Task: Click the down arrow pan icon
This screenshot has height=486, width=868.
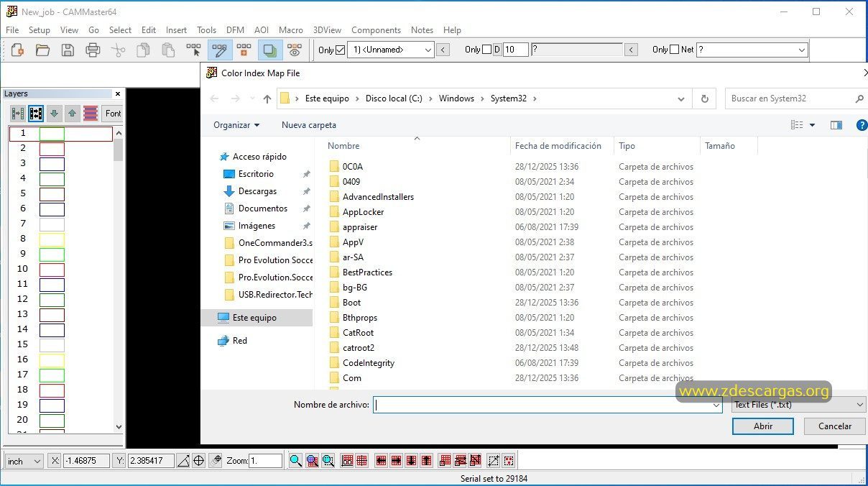Action: (x=412, y=461)
